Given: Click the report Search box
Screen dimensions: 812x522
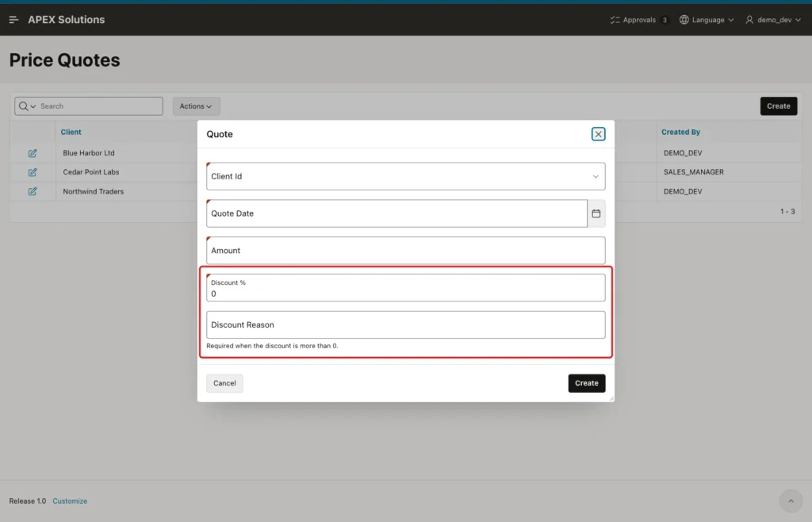Looking at the screenshot, I should tap(101, 106).
